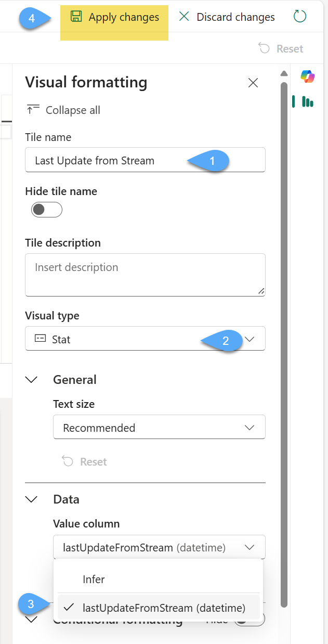The width and height of the screenshot is (328, 644).
Task: Select the Infer option
Action: click(x=94, y=579)
